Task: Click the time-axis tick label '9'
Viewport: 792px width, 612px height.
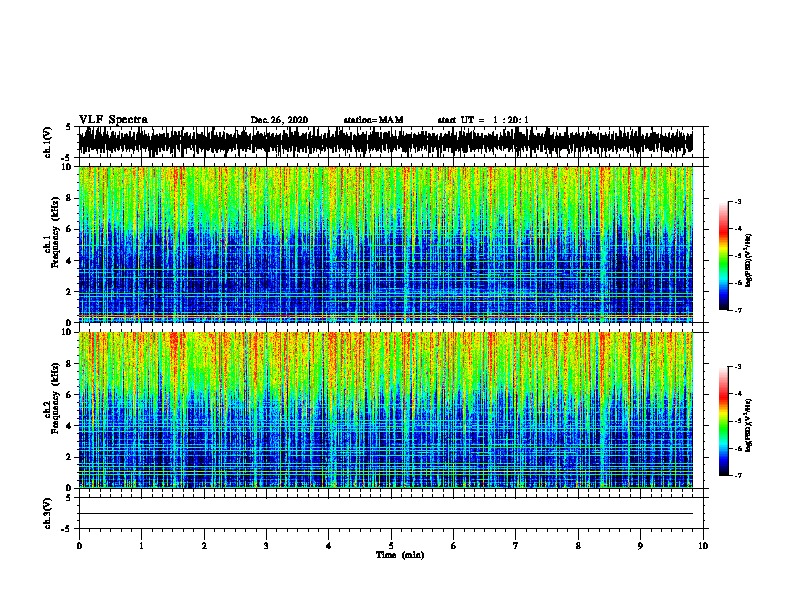Action: [x=640, y=546]
